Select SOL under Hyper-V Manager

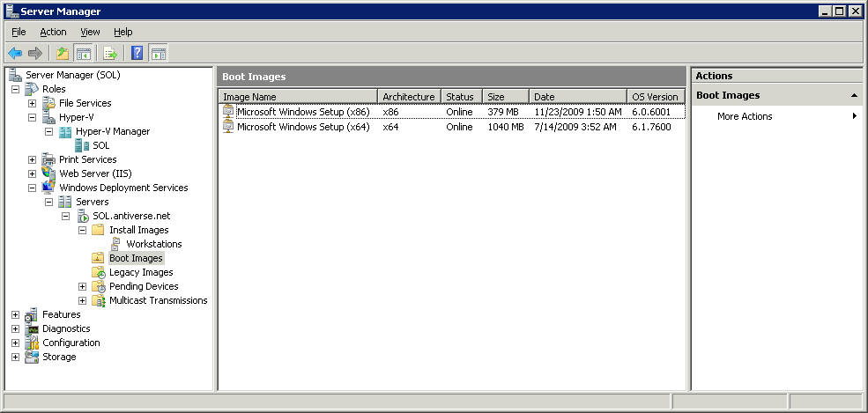[x=101, y=145]
